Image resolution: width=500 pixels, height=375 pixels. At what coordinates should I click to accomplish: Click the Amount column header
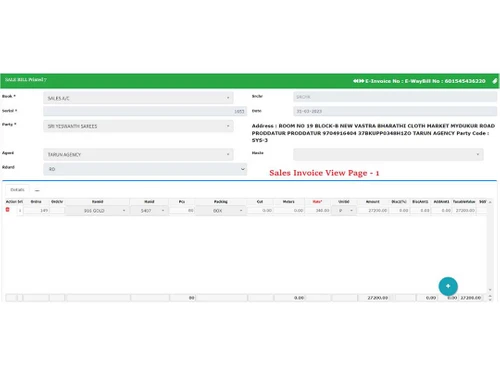click(x=373, y=202)
